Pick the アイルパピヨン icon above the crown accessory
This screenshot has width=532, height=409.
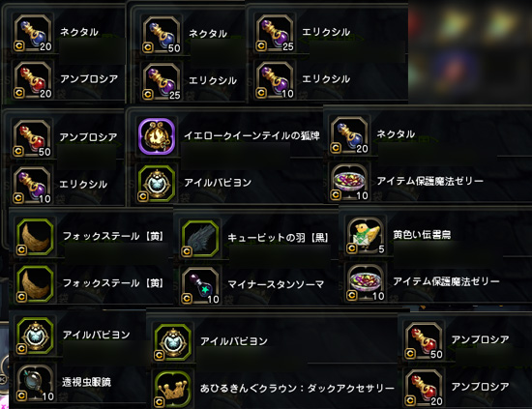click(173, 342)
